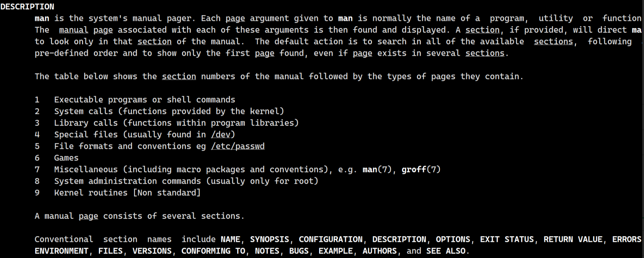
Task: Click the bold SEE ALSO text
Action: point(446,251)
